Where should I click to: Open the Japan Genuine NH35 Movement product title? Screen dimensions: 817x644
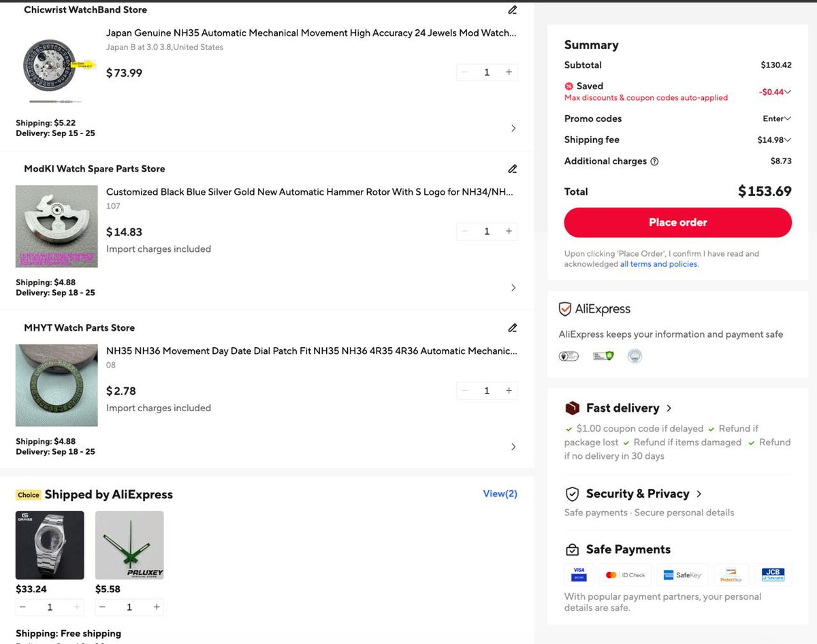(311, 33)
